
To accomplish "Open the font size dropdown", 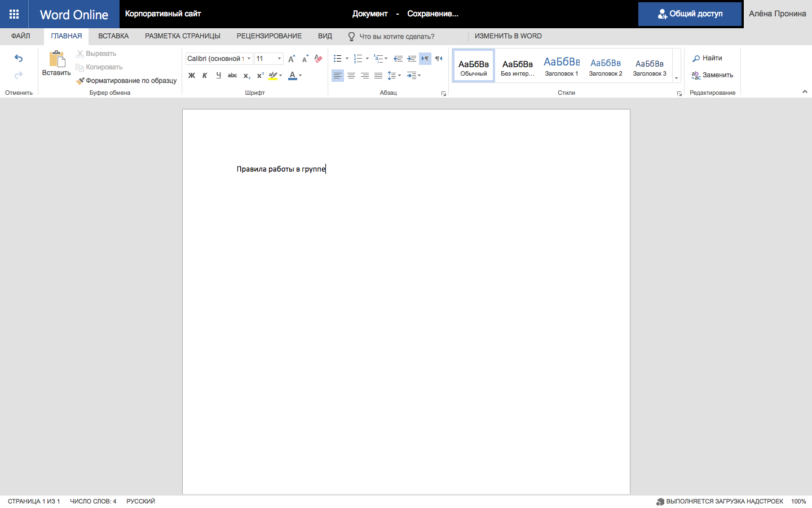I will (x=279, y=58).
